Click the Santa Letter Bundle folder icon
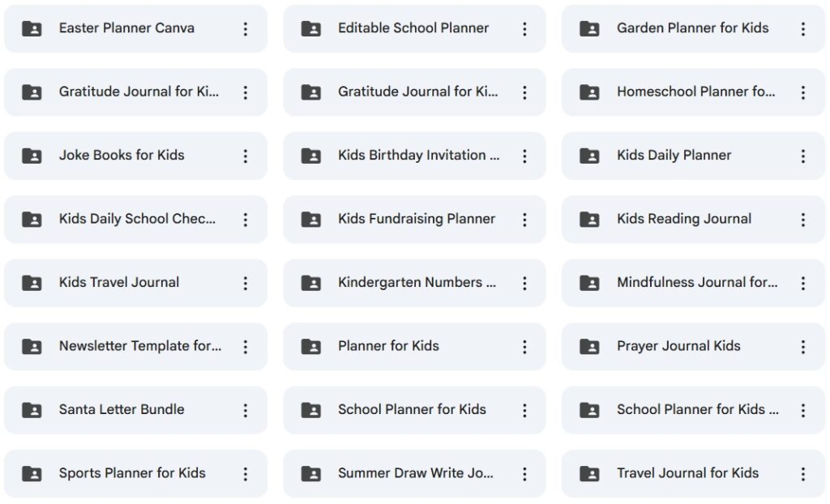 32,410
